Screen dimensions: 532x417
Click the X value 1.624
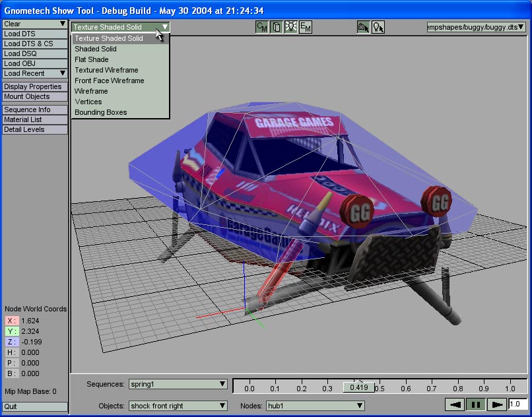pyautogui.click(x=30, y=321)
